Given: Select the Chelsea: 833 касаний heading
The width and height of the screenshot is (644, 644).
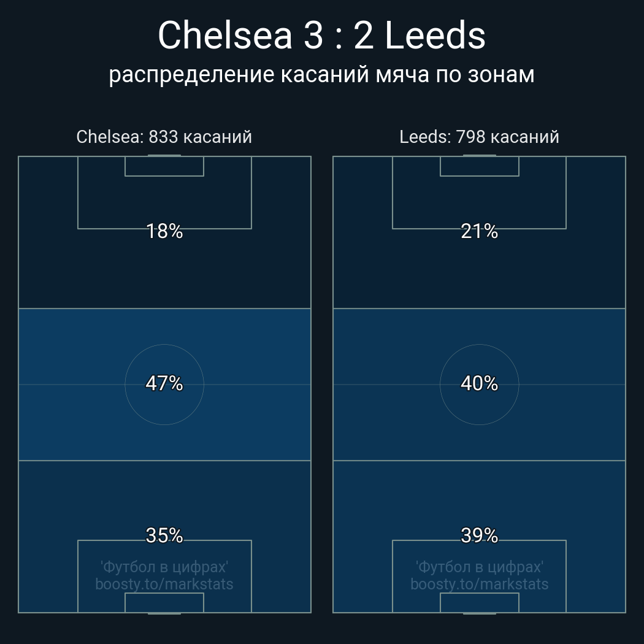Looking at the screenshot, I should coord(164,137).
